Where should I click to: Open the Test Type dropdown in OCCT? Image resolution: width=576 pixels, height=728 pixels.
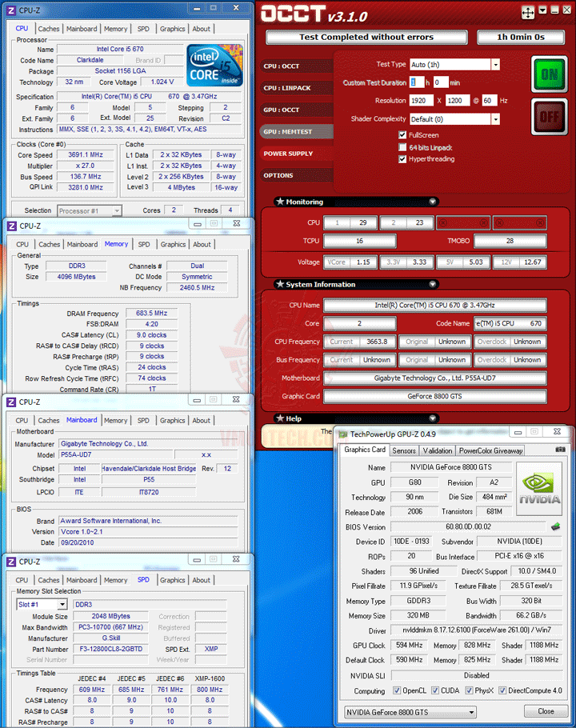click(x=496, y=65)
